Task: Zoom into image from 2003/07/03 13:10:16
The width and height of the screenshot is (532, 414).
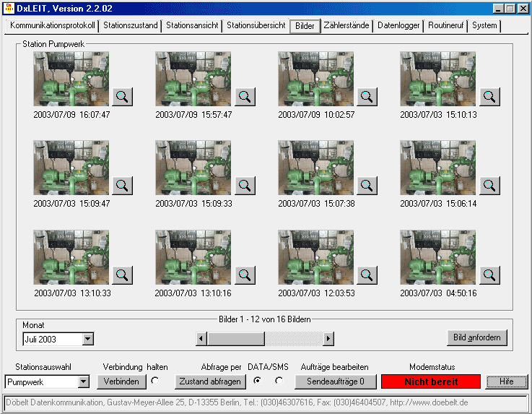Action: (x=245, y=275)
